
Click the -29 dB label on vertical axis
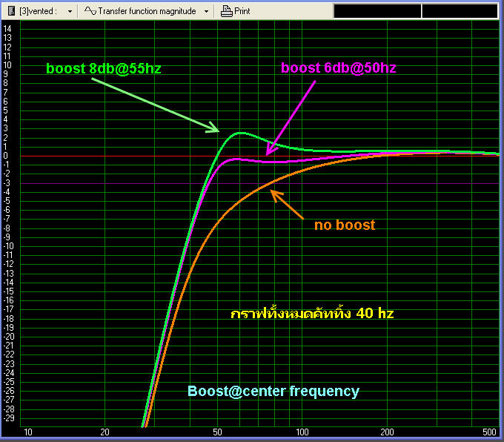[9, 418]
